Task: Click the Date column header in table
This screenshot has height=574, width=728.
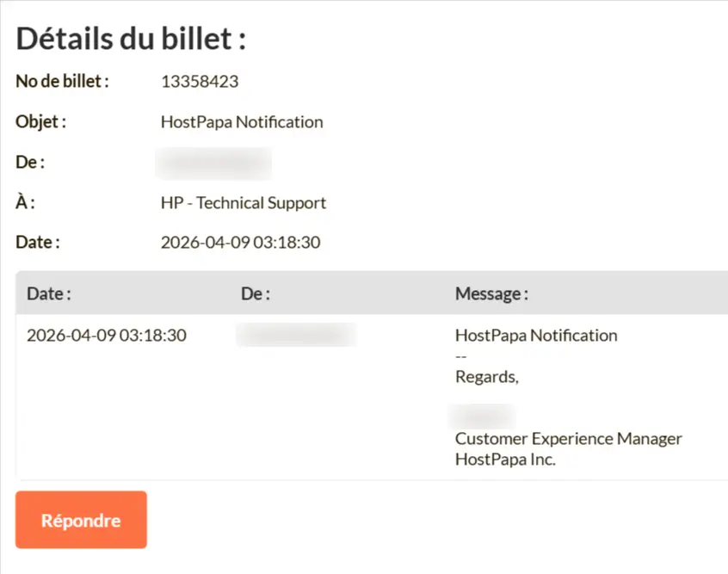Action: [x=49, y=293]
